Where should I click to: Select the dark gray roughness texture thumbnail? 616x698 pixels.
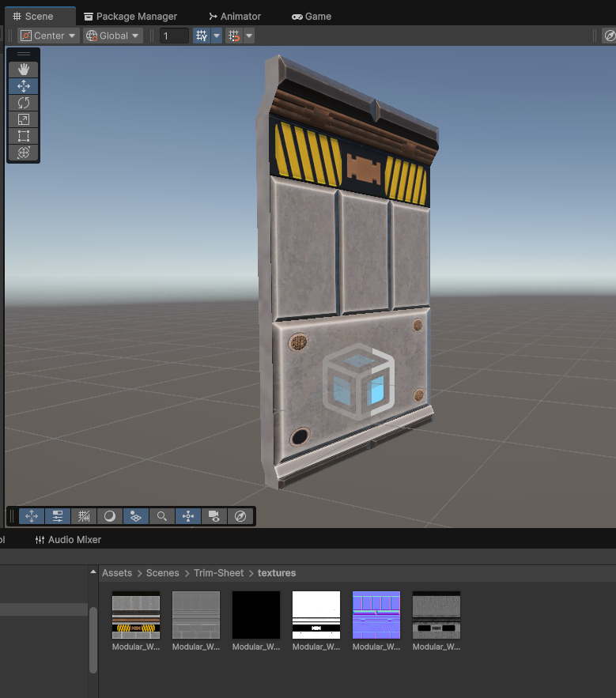(x=436, y=615)
